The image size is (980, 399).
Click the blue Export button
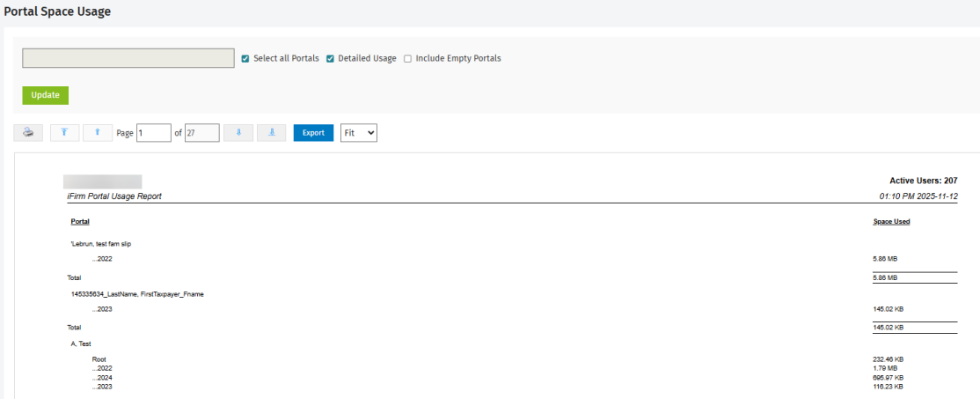(313, 133)
